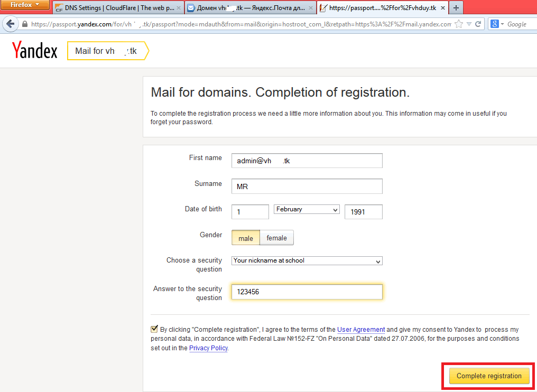The width and height of the screenshot is (537, 392).
Task: Open the Firefox application menu
Action: tap(25, 5)
